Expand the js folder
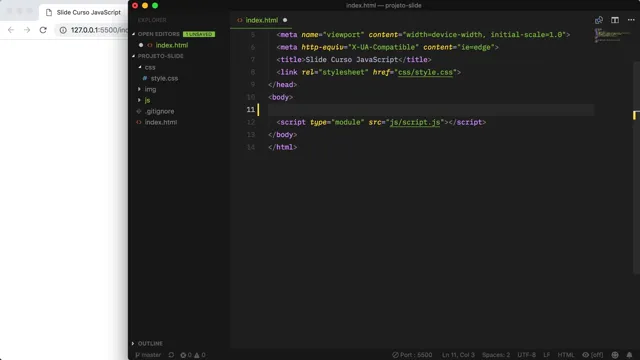 pos(139,100)
